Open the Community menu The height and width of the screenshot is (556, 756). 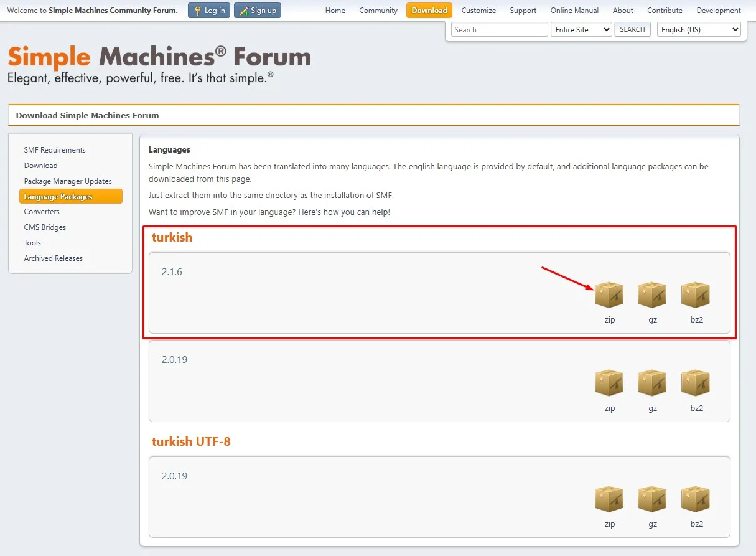tap(378, 11)
